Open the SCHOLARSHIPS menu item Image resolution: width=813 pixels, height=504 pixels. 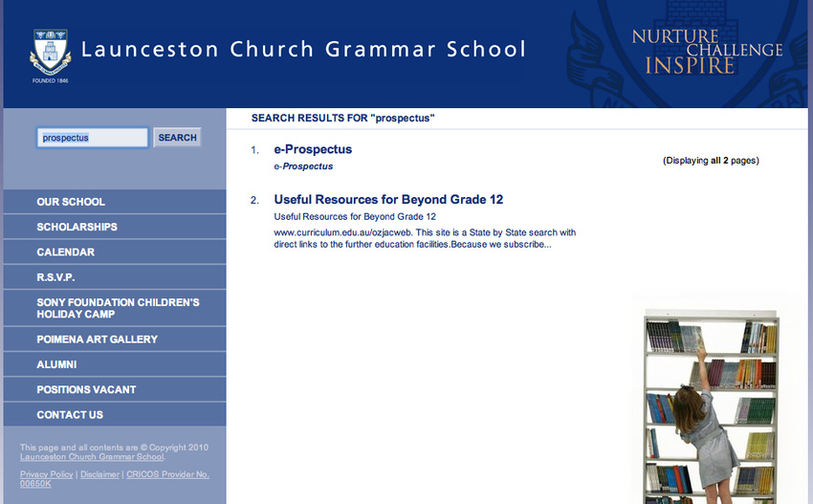coord(115,227)
